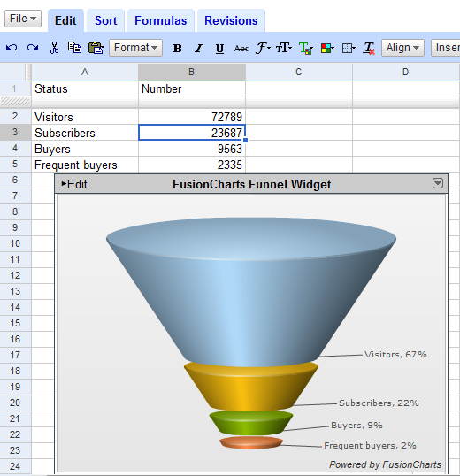Click the yellow Subscribers funnel segment
460x476 pixels.
[x=251, y=387]
